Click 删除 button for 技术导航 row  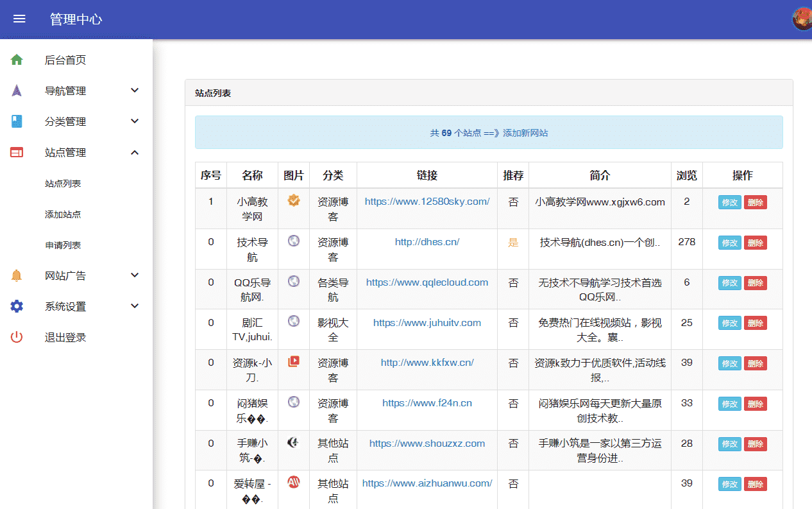click(756, 243)
